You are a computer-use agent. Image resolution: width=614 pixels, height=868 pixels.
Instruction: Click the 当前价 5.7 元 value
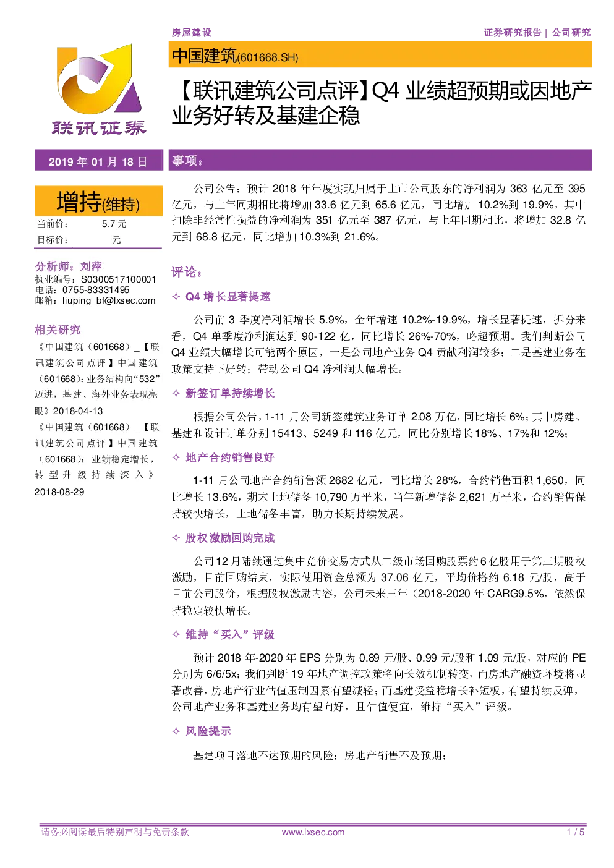coord(114,224)
